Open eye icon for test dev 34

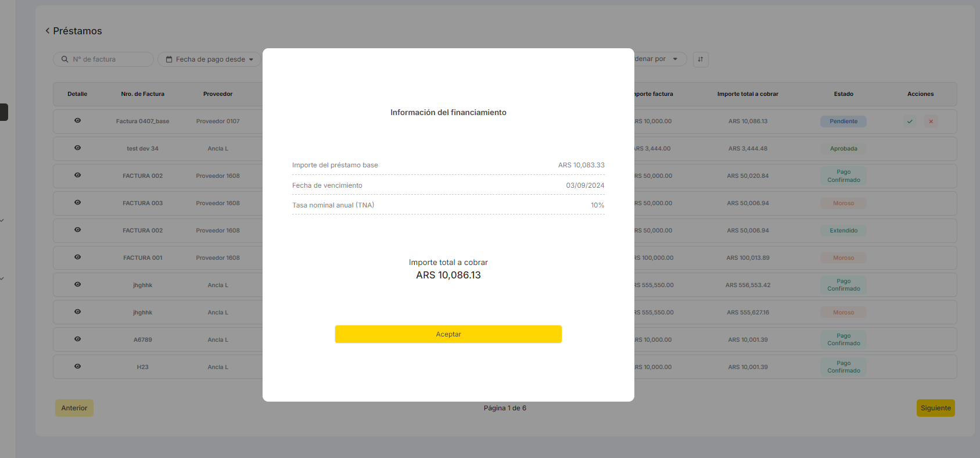(x=77, y=148)
